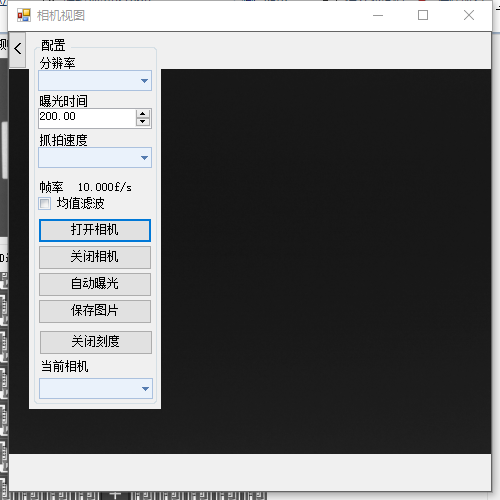Collapse the config panel with the left chevron
The width and height of the screenshot is (500, 500).
click(18, 49)
